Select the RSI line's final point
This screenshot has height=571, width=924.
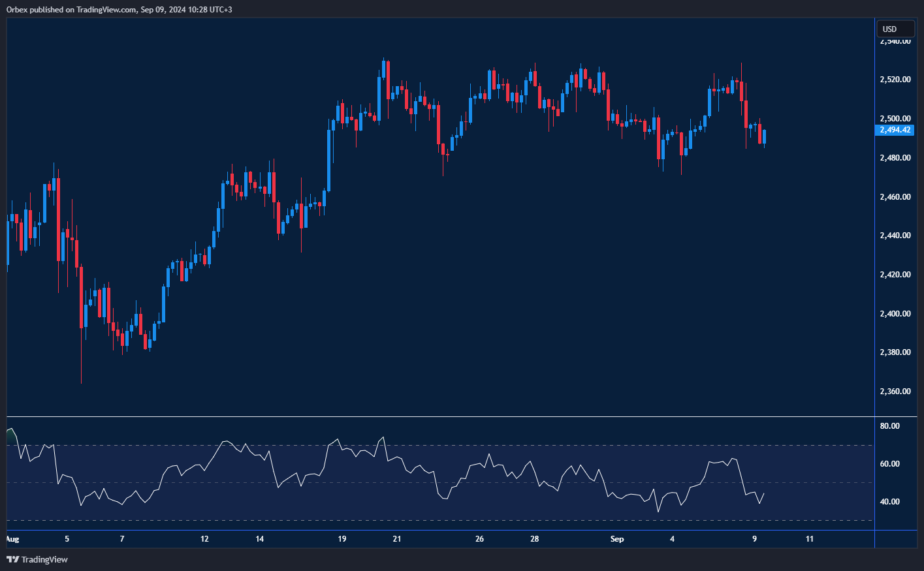coord(764,493)
